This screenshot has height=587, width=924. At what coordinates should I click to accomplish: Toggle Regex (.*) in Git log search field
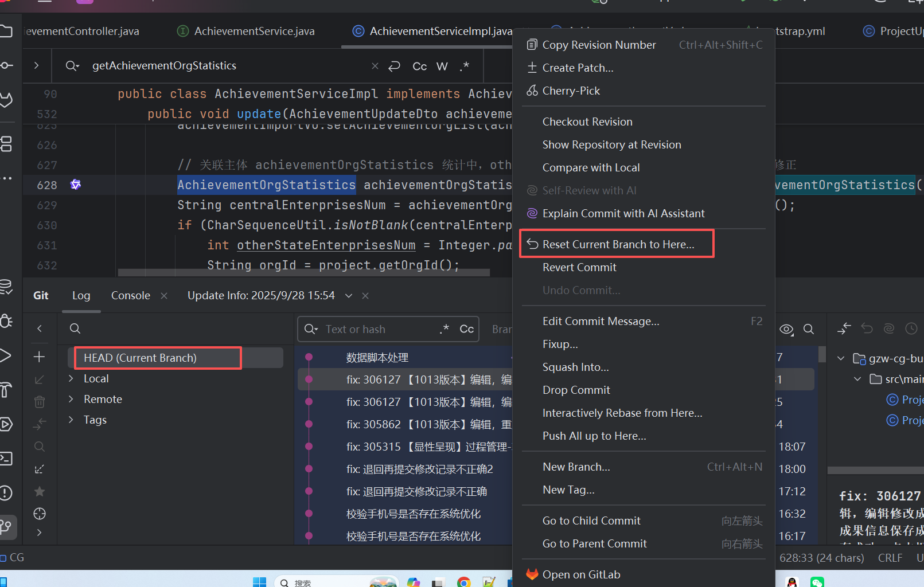click(444, 329)
